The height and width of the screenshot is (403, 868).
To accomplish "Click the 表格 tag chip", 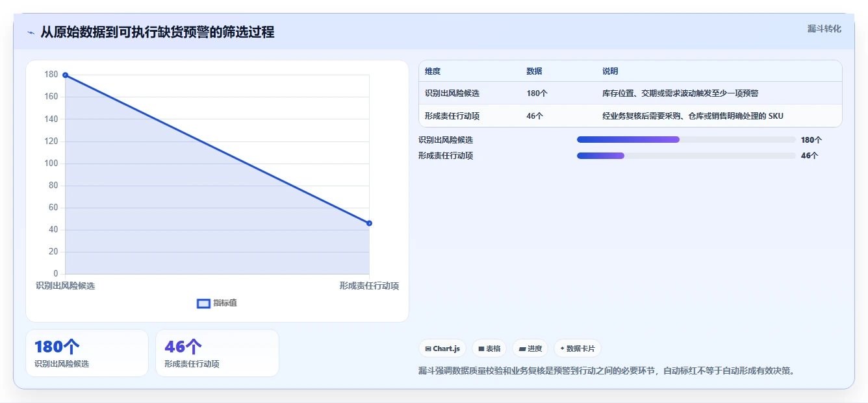I will 489,348.
